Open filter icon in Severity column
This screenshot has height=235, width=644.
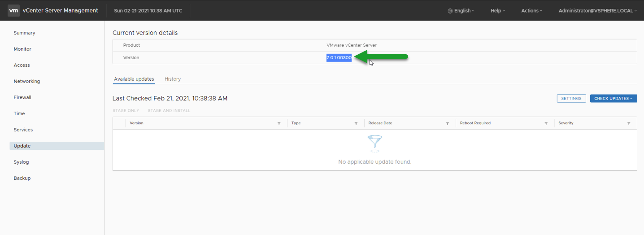(x=629, y=123)
